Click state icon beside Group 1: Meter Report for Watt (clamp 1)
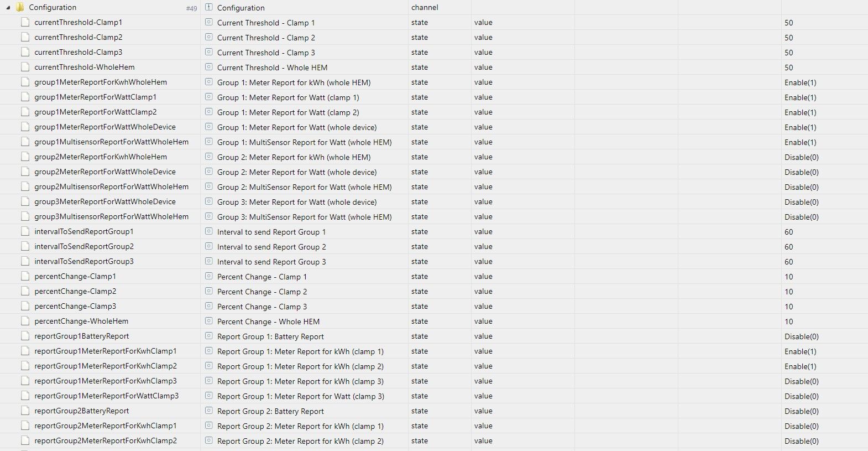Screen dimensions: 868x451 coord(208,97)
